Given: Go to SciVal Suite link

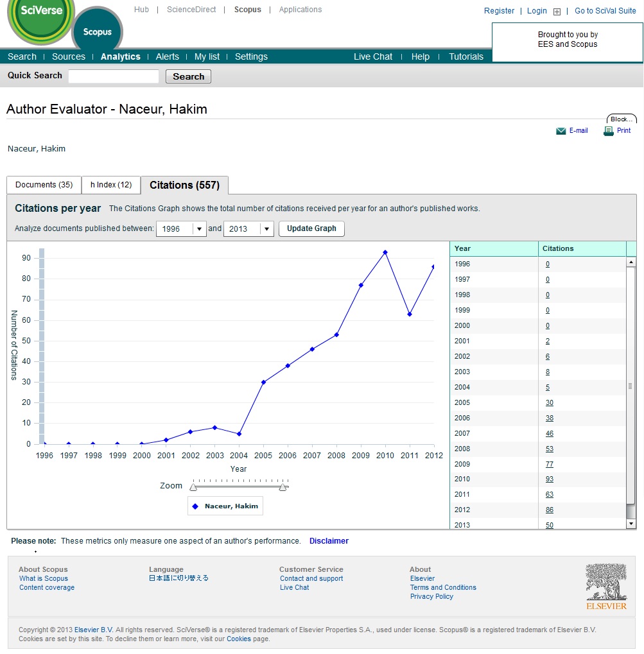Looking at the screenshot, I should (605, 11).
